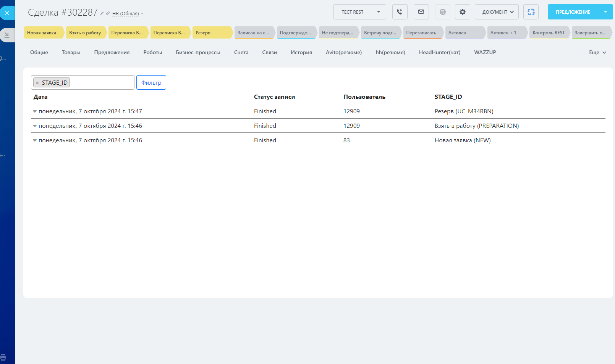615x364 pixels.
Task: Click the Фильтр button
Action: pos(151,82)
